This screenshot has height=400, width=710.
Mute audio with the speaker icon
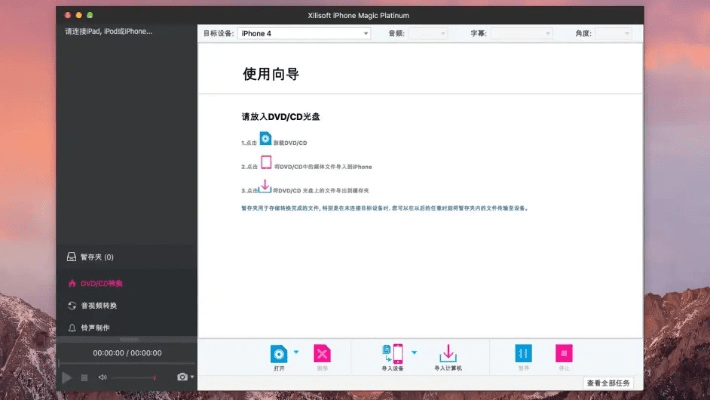102,377
